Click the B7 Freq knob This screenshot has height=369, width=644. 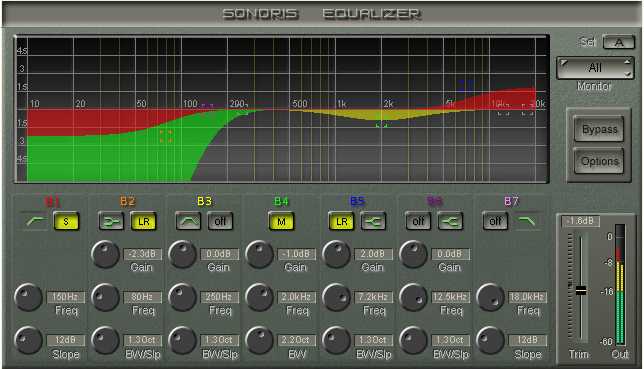(490, 297)
